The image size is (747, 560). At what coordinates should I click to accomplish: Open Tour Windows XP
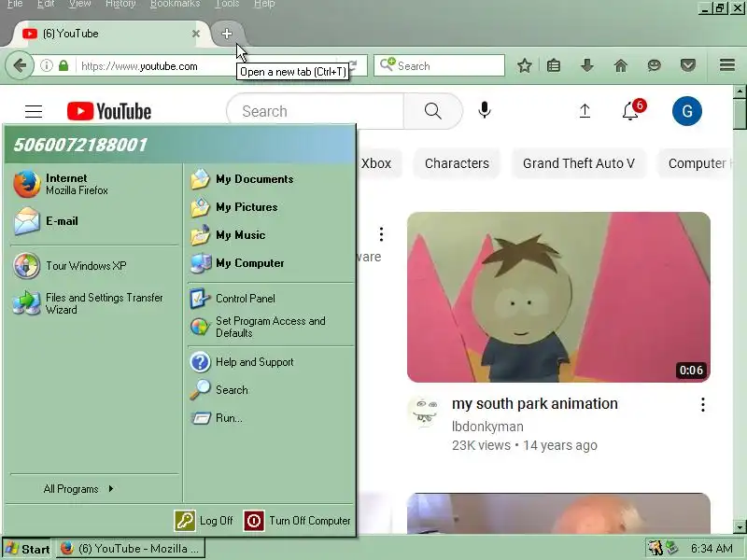pos(94,266)
